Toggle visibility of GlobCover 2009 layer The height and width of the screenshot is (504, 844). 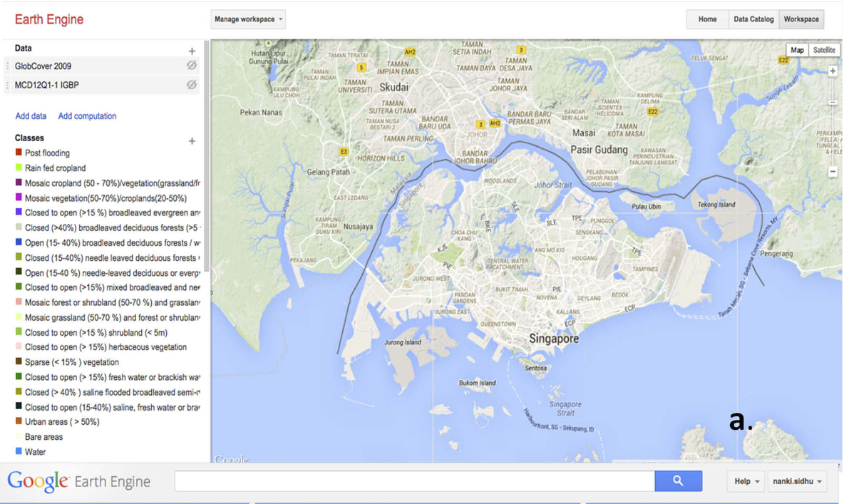click(191, 66)
